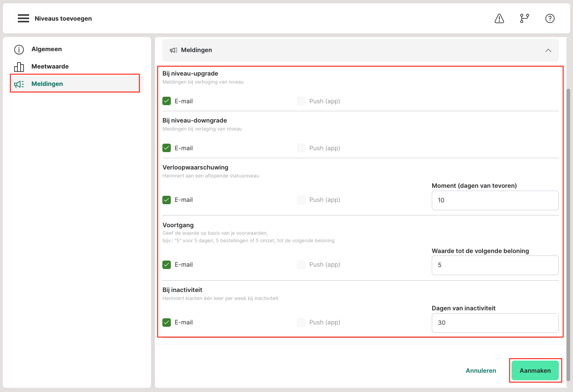This screenshot has height=392, width=573.
Task: Open help via question mark icon
Action: [550, 18]
